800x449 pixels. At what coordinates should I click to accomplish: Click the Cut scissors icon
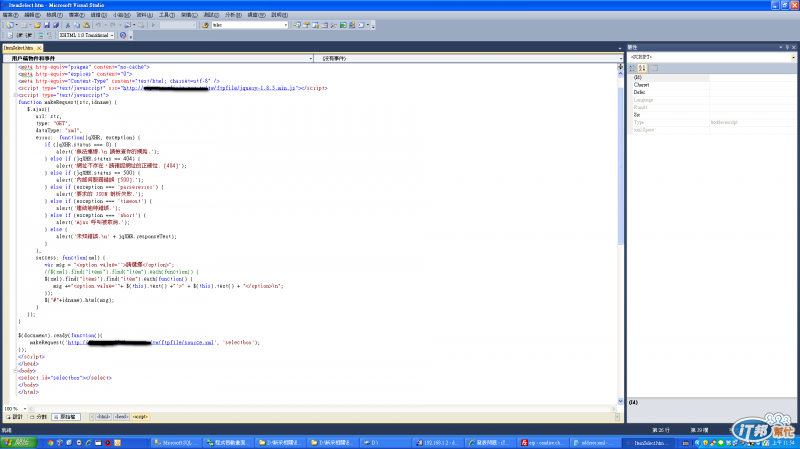tap(67, 25)
